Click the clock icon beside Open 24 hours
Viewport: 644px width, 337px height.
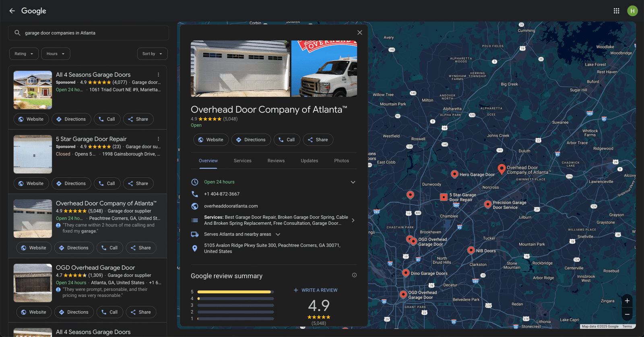(195, 182)
